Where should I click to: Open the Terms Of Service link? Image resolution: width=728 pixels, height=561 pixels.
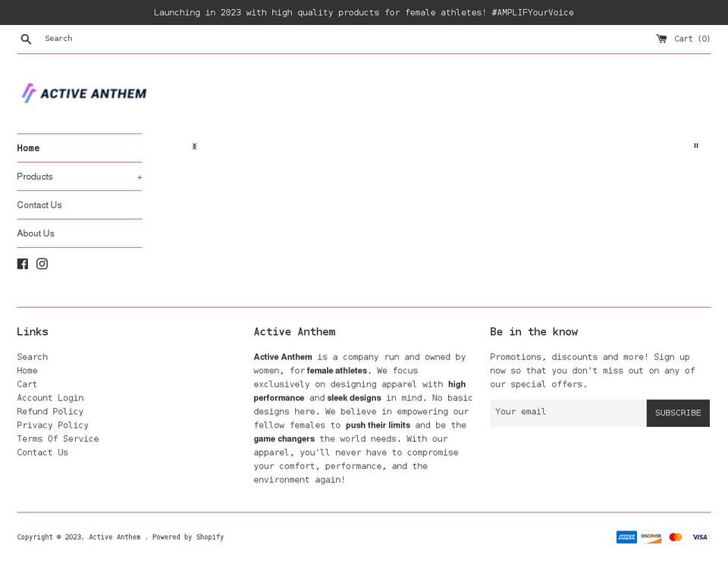point(58,438)
